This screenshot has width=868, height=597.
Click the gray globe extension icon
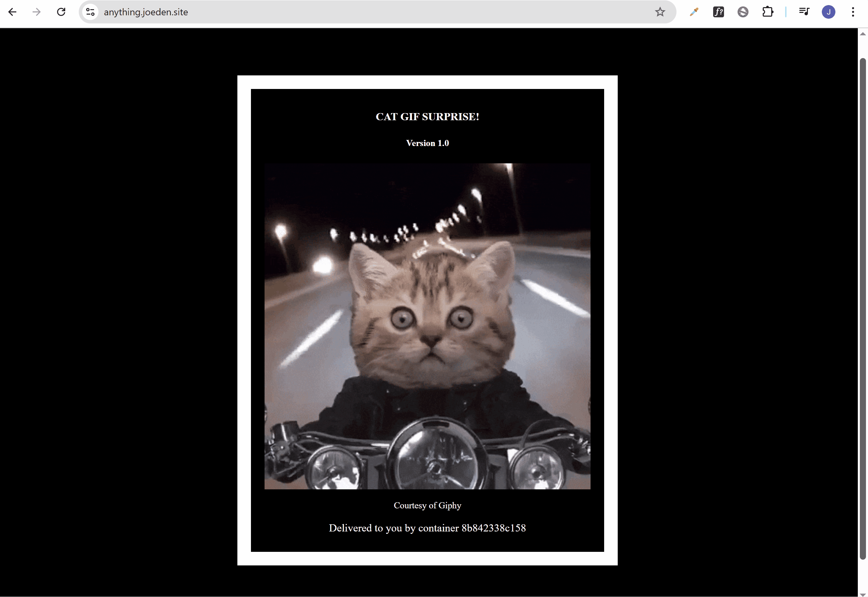pyautogui.click(x=743, y=12)
